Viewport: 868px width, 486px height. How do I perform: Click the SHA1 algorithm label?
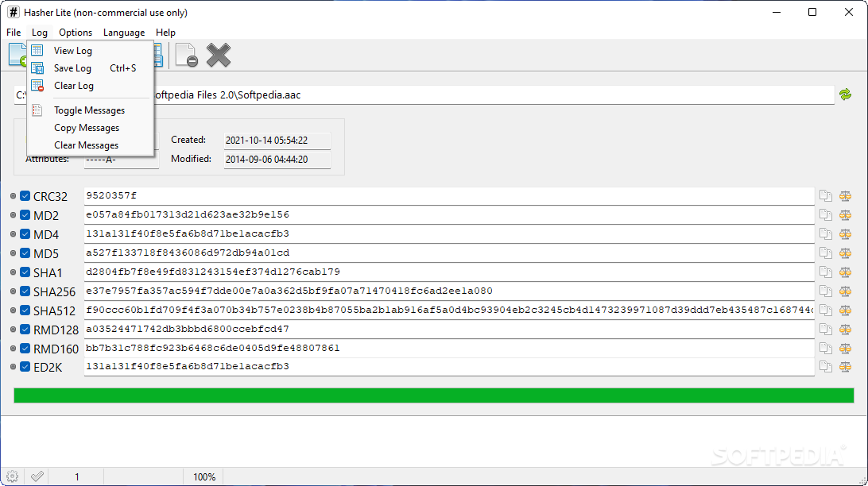coord(48,272)
